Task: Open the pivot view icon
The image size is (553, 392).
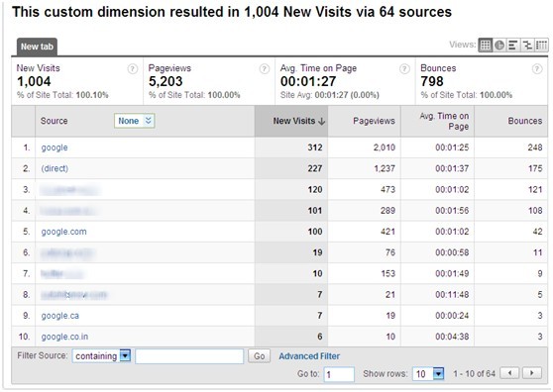Action: 541,46
